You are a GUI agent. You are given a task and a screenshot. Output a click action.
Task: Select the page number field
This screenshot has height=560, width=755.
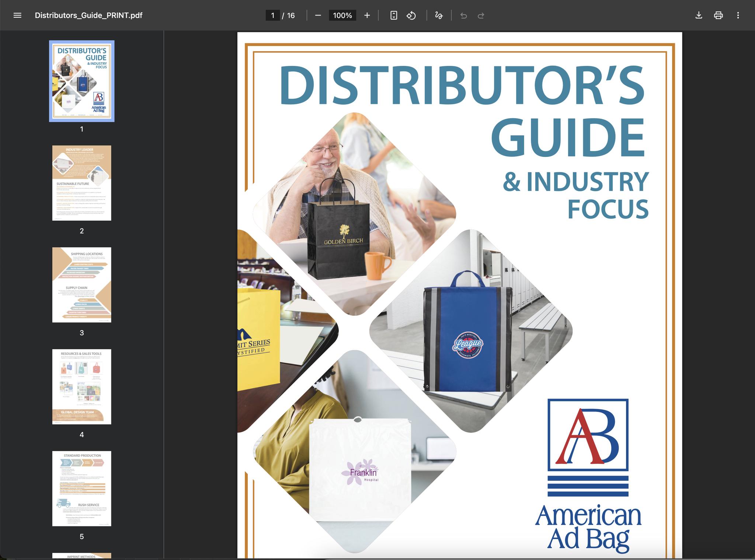pyautogui.click(x=273, y=15)
